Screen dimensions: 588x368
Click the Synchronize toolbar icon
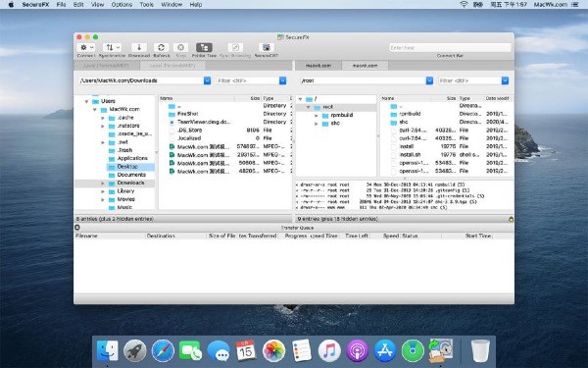tap(112, 48)
